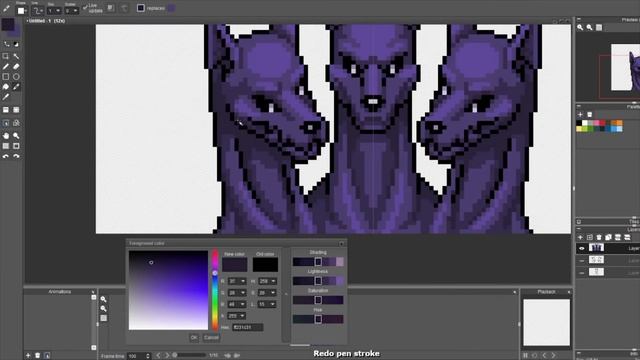
Task: Reset to default black and white colors
Action: (x=16, y=44)
